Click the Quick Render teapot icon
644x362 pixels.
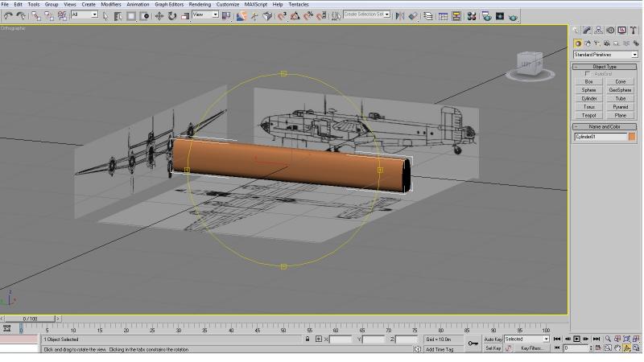(513, 17)
